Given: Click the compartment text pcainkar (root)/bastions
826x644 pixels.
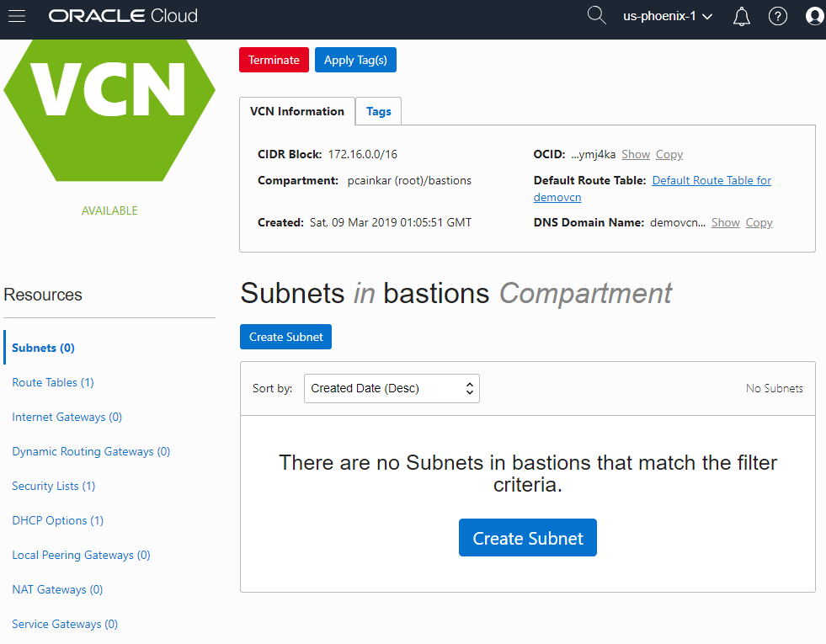Looking at the screenshot, I should 409,181.
